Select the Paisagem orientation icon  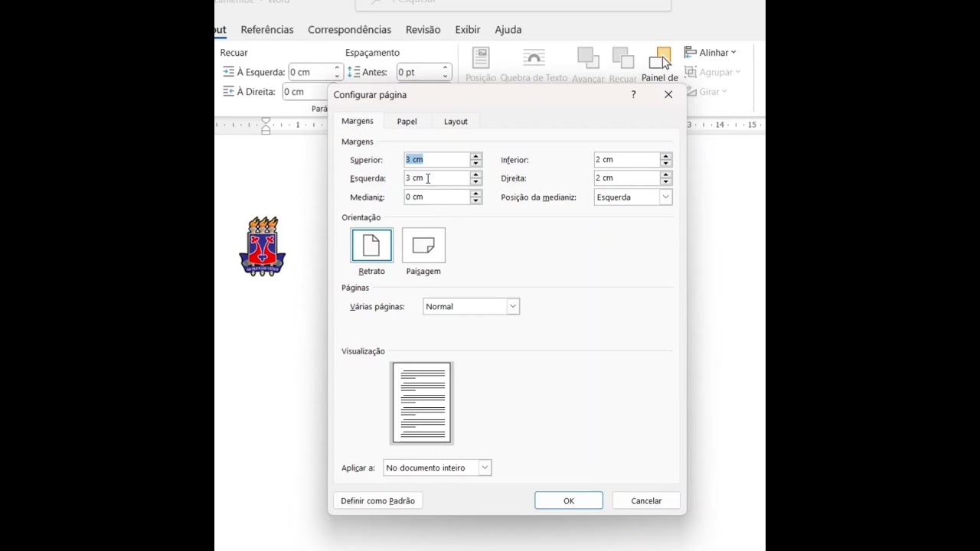(x=423, y=246)
